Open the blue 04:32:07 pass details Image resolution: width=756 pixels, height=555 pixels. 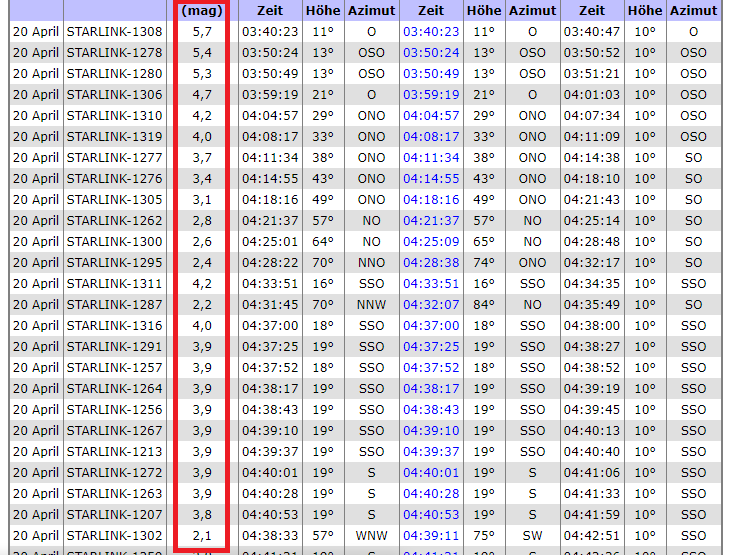[431, 304]
